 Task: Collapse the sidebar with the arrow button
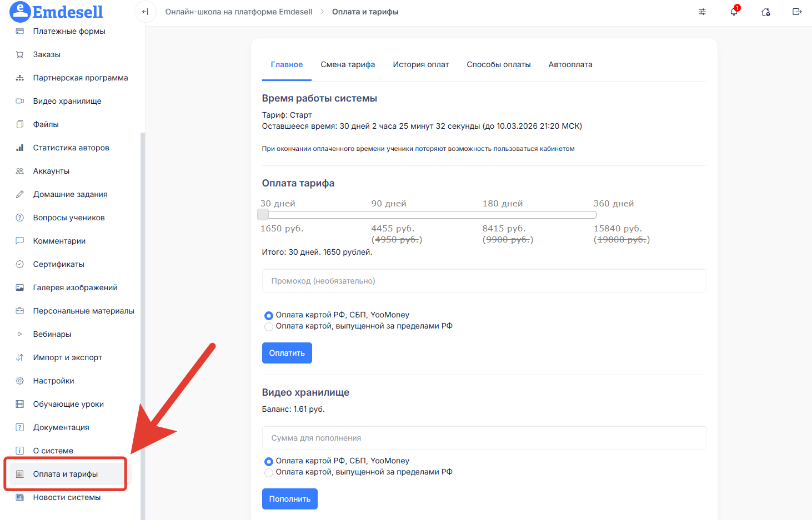[x=145, y=12]
